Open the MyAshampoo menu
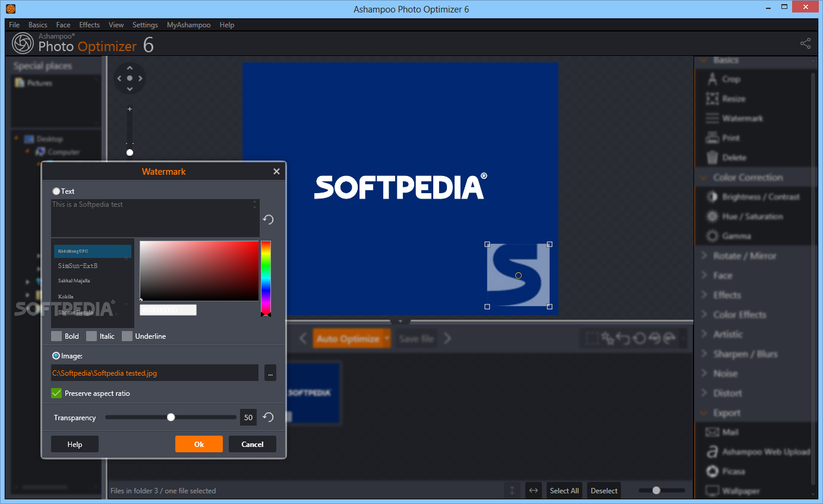The height and width of the screenshot is (504, 823). coord(188,25)
